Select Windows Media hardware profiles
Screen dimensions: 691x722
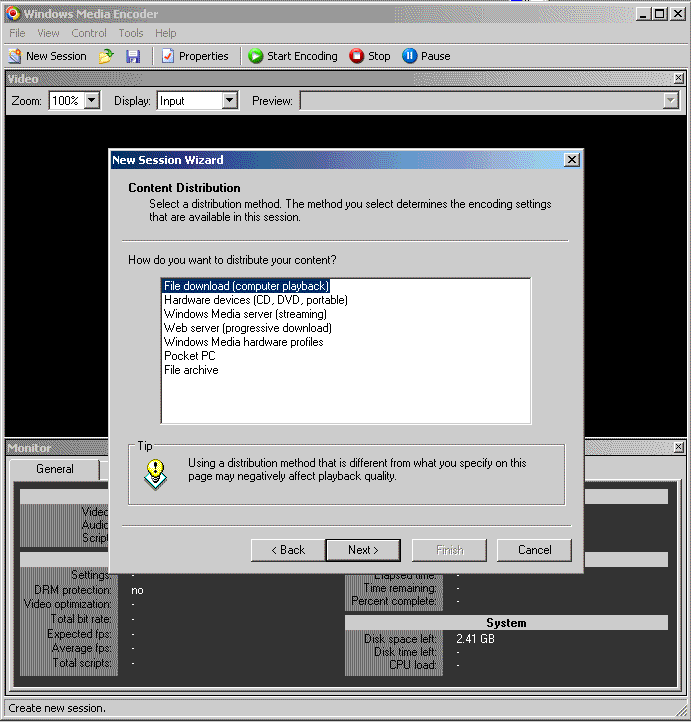point(244,342)
